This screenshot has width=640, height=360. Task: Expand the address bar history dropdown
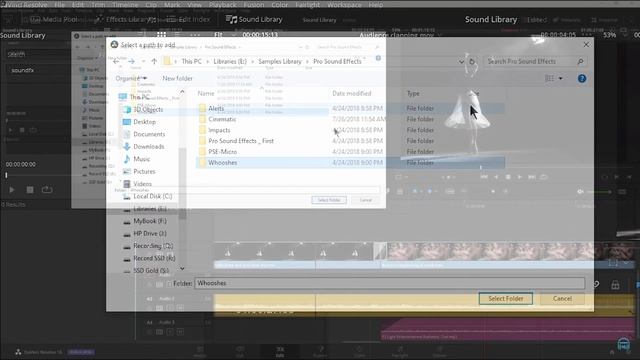click(x=461, y=62)
